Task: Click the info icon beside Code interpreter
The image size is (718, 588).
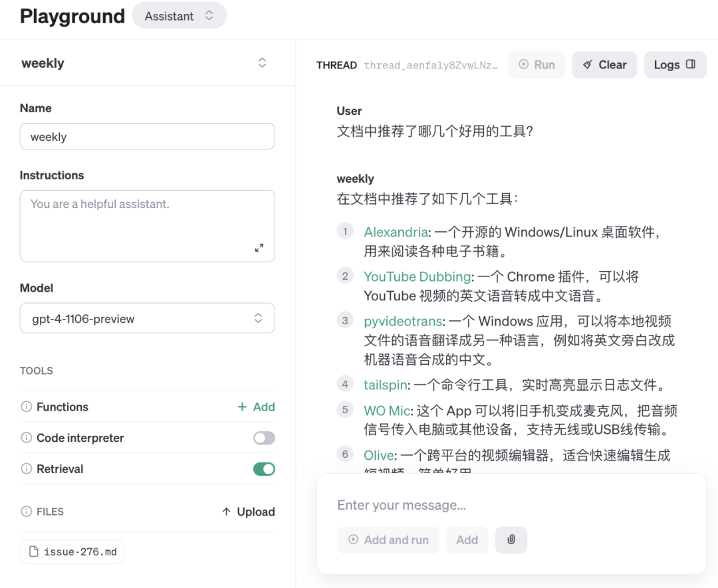Action: 27,437
